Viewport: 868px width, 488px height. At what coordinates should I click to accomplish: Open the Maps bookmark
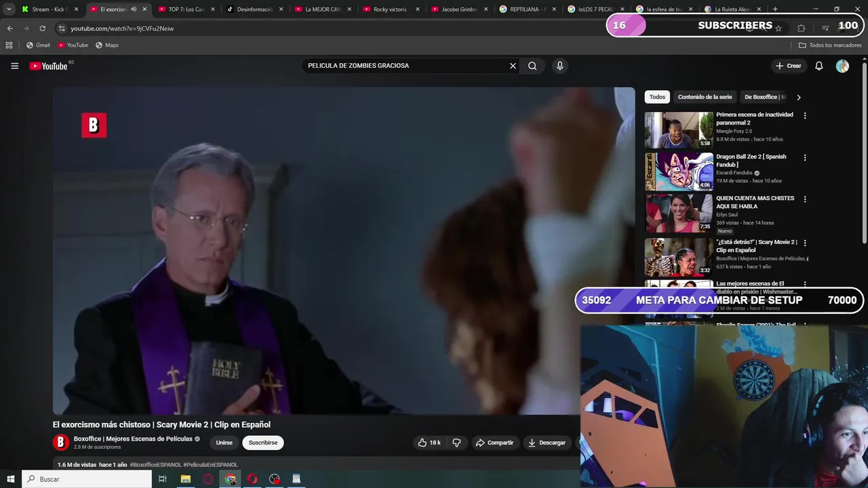tap(107, 45)
